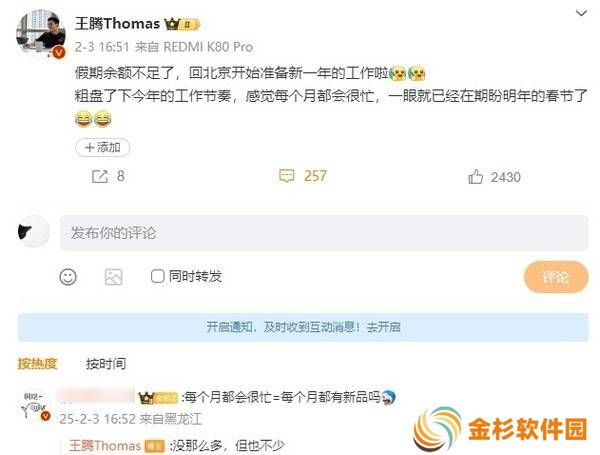
Task: Enable the 同时转发 checkbox
Action: pyautogui.click(x=157, y=276)
